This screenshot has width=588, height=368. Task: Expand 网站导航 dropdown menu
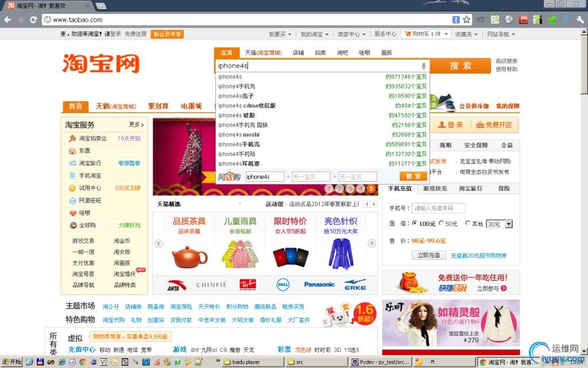pos(501,34)
